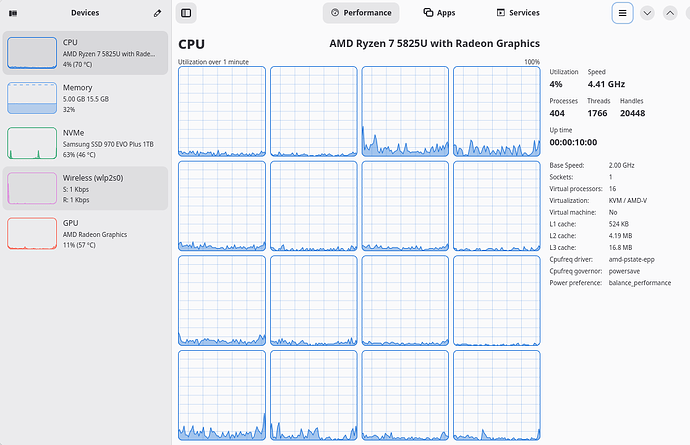Toggle the sidebar panel button
The image size is (690, 445).
186,13
